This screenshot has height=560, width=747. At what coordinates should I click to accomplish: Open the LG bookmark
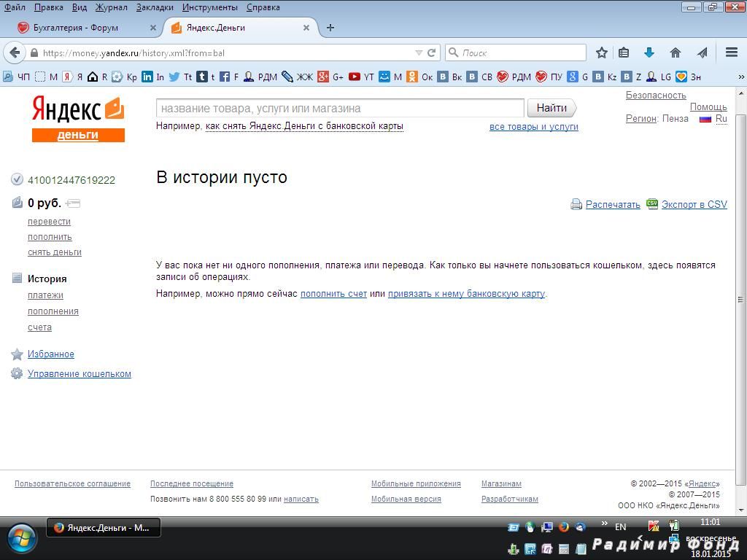click(x=659, y=77)
